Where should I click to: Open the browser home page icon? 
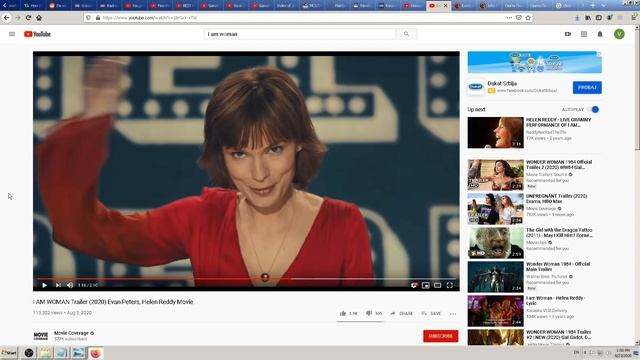[39, 18]
